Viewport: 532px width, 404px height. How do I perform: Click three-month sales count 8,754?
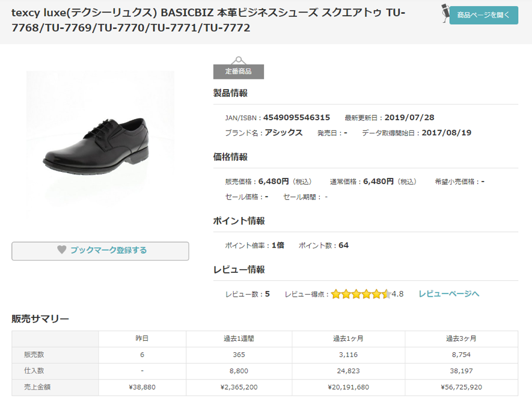461,355
